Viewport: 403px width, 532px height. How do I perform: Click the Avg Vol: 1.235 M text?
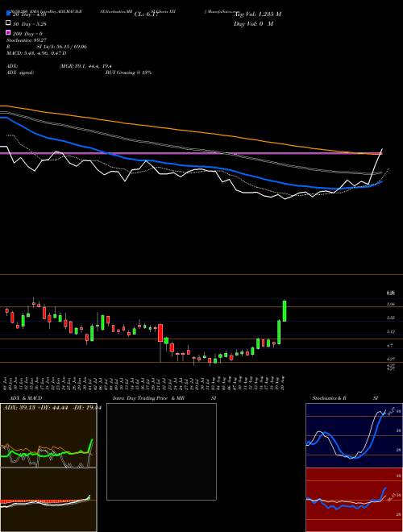(x=258, y=15)
